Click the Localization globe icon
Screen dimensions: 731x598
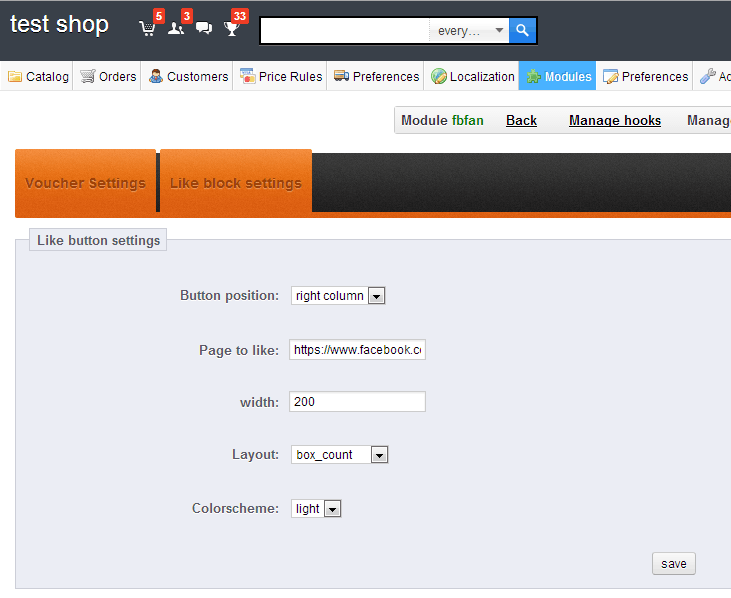pos(439,76)
